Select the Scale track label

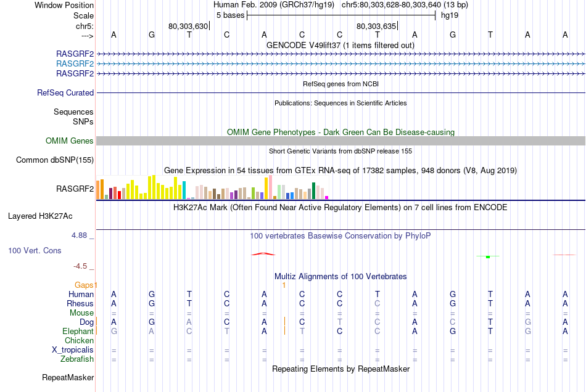pos(83,15)
